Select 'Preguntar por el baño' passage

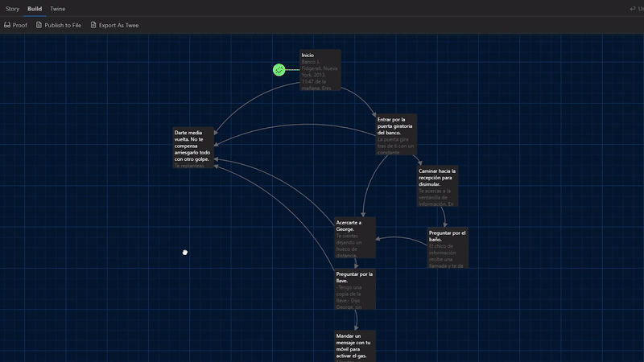pyautogui.click(x=447, y=248)
